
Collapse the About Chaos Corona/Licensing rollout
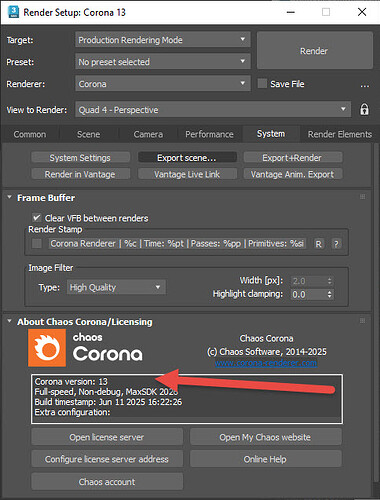point(9,321)
